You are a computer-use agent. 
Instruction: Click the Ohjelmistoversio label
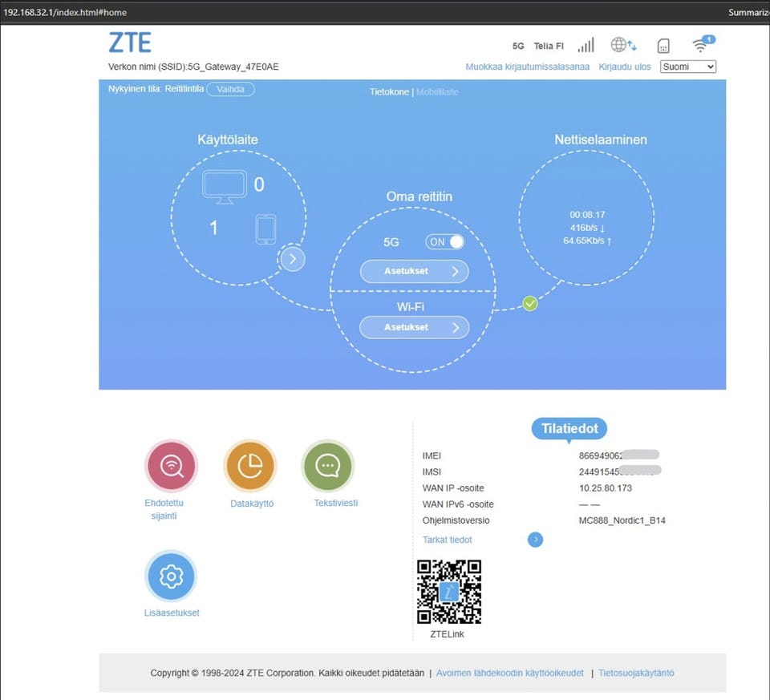click(x=456, y=520)
